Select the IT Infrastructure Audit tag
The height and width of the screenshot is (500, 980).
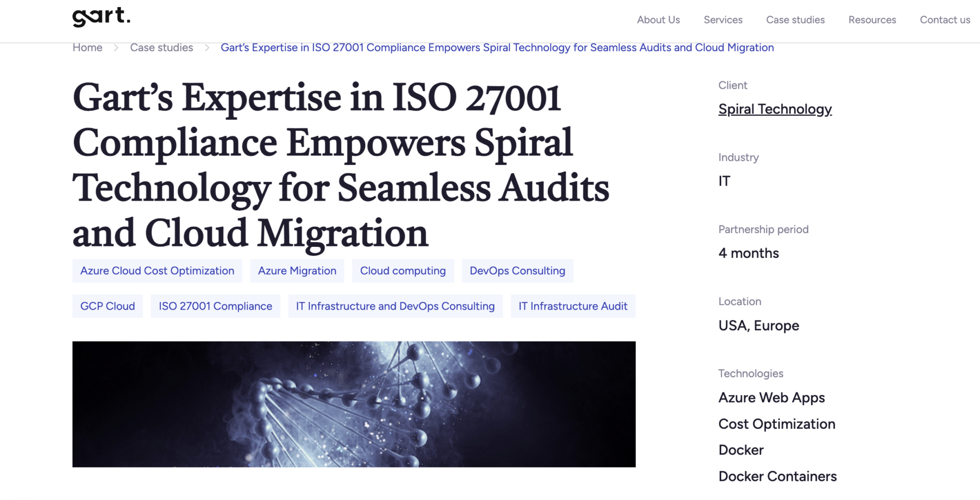coord(573,306)
